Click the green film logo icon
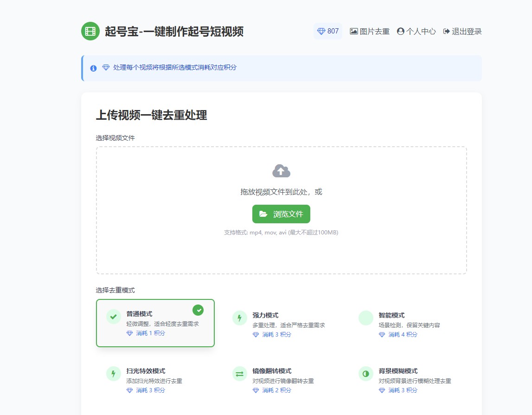The height and width of the screenshot is (415, 532). 90,31
